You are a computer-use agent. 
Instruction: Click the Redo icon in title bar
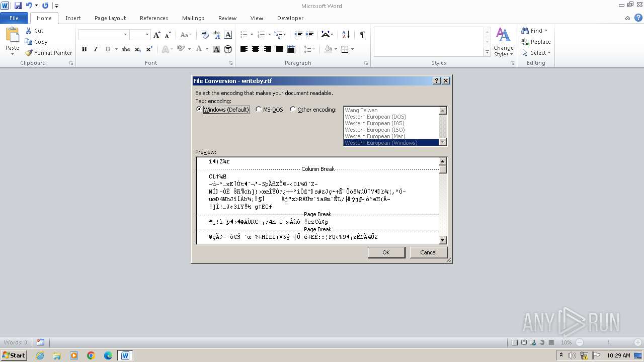tap(45, 6)
